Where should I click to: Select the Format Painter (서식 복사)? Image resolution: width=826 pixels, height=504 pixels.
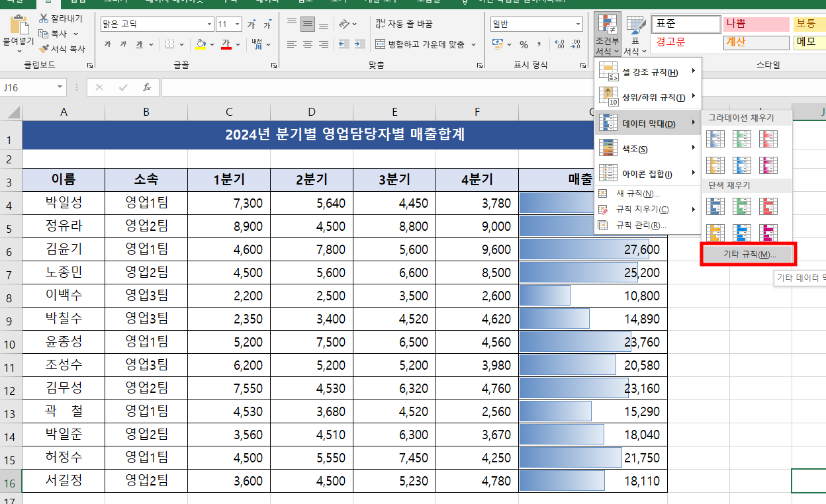coord(62,49)
